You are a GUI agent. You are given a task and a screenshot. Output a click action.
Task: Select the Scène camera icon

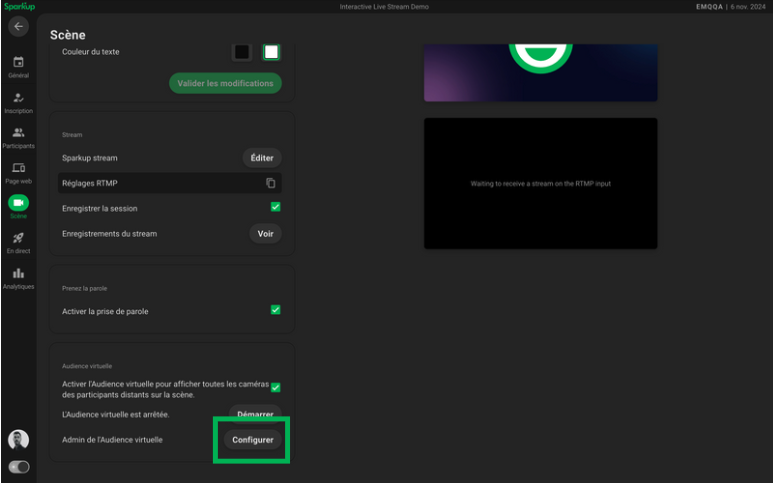[x=18, y=203]
